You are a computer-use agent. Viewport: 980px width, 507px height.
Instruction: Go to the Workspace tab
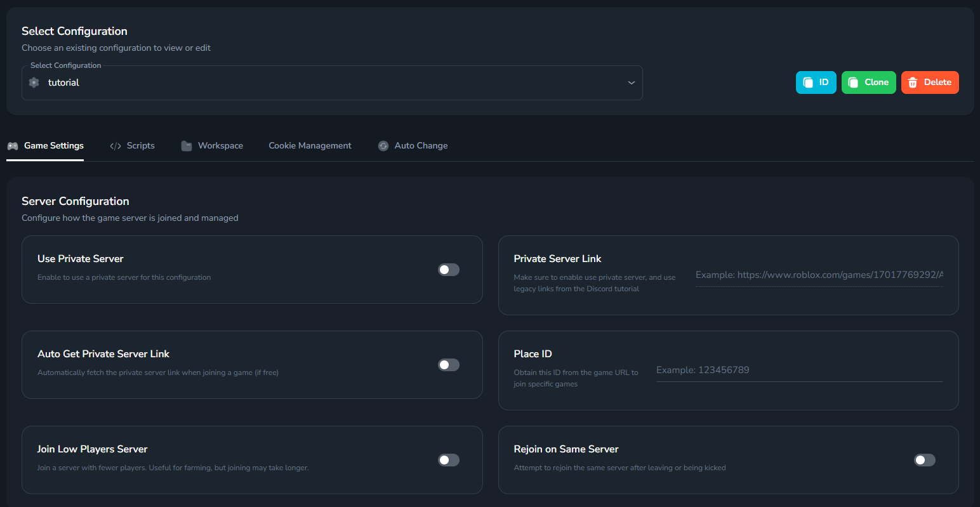212,146
